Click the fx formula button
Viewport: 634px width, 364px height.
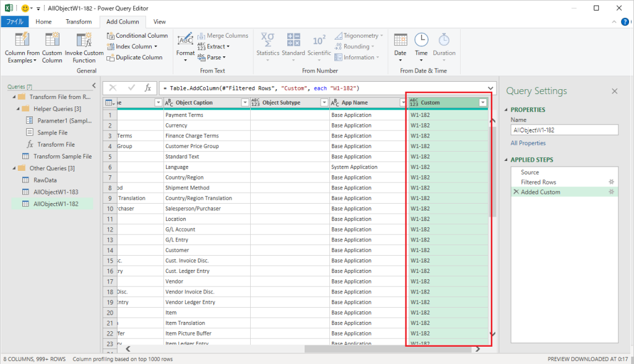point(148,88)
